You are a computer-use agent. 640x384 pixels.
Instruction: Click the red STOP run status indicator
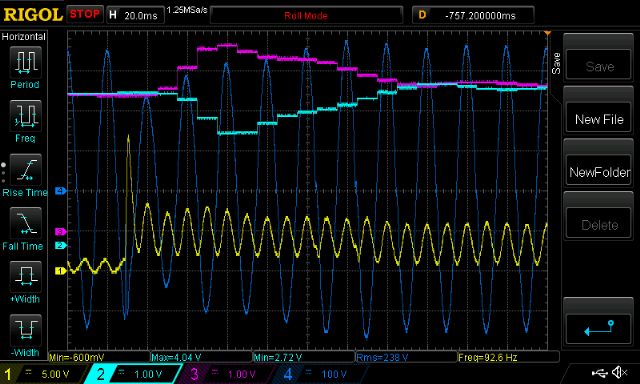click(84, 14)
